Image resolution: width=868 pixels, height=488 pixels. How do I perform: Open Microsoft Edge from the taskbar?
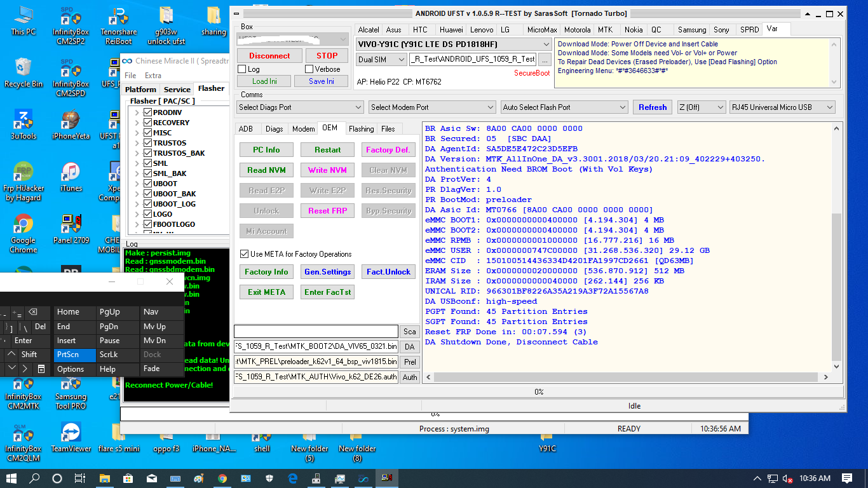pos(293,478)
